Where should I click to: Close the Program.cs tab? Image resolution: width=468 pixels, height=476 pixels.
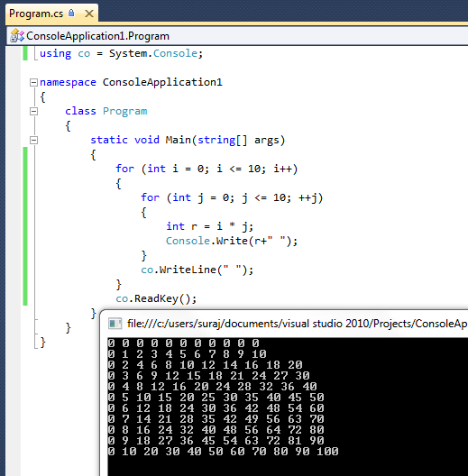(89, 14)
